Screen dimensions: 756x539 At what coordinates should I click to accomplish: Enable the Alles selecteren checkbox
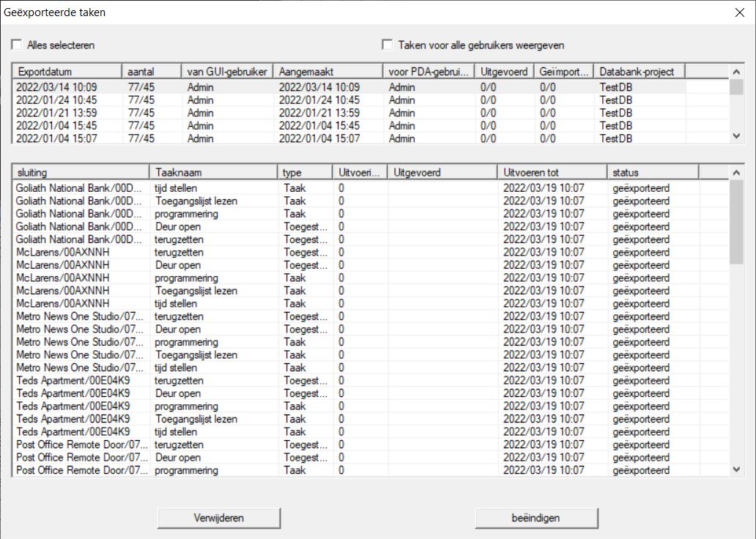pyautogui.click(x=17, y=45)
